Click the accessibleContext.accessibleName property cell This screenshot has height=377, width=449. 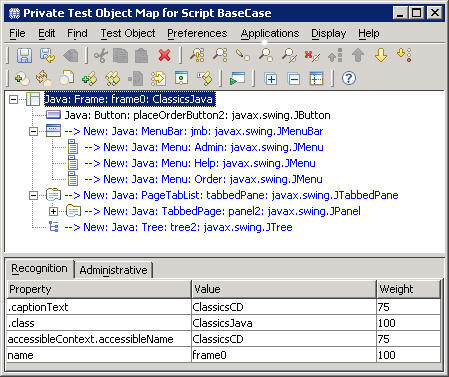click(99, 339)
